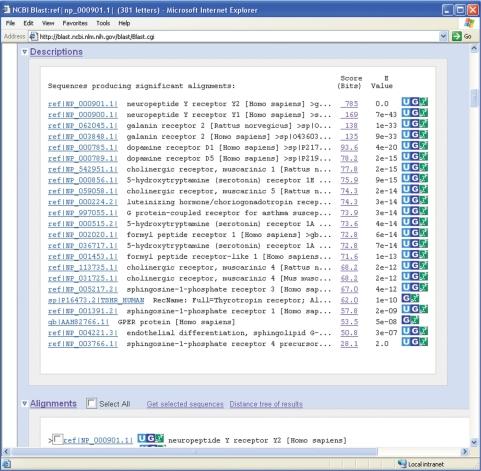
Task: Click the scroll up arrow of vertical scrollbar
Action: point(474,49)
